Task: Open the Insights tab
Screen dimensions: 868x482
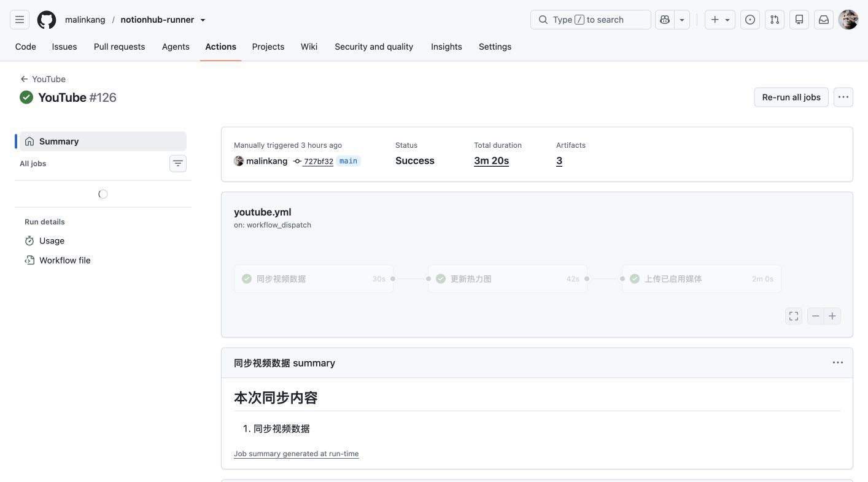Action: coord(446,47)
